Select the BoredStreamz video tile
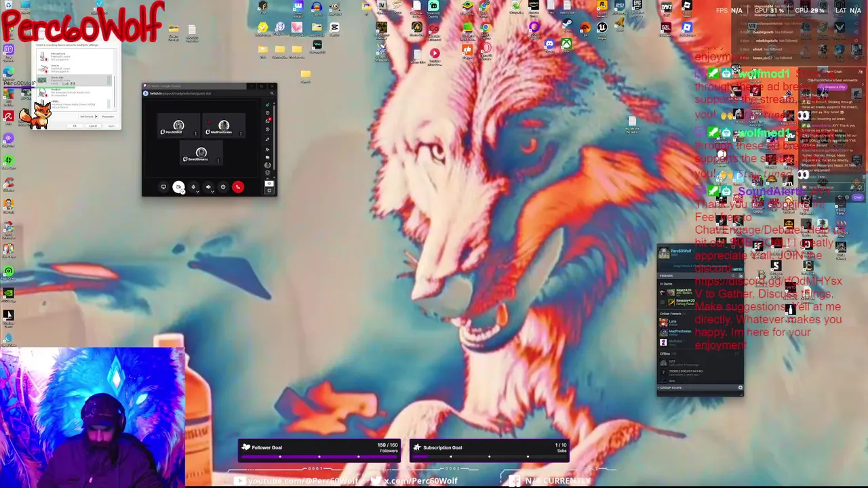 (x=201, y=152)
